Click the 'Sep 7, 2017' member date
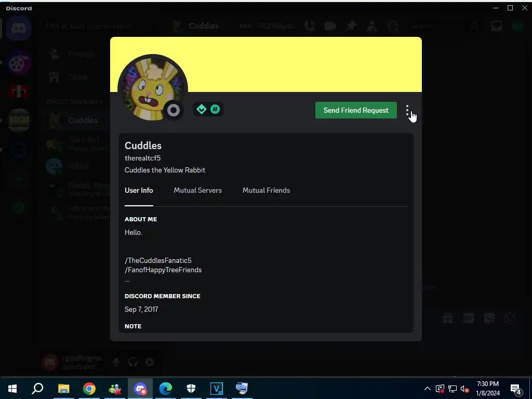This screenshot has height=399, width=532. coord(141,309)
